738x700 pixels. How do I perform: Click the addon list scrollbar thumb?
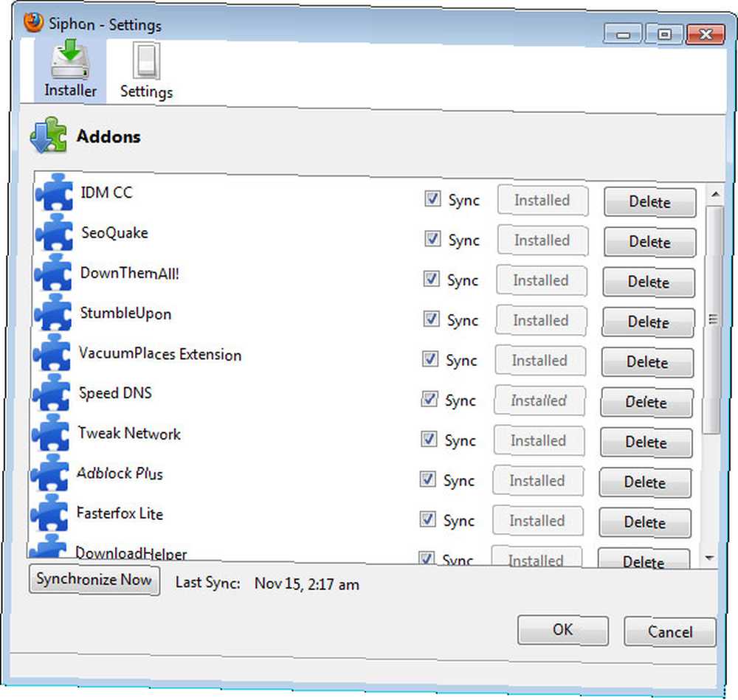(714, 319)
